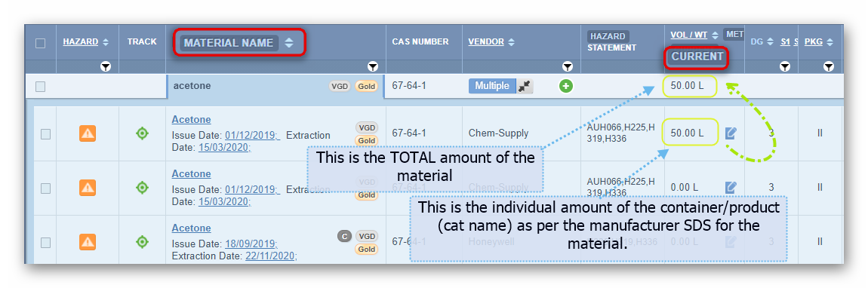Open the Acetone link in the 50.00 L row
Image resolution: width=868 pixels, height=288 pixels.
point(191,119)
